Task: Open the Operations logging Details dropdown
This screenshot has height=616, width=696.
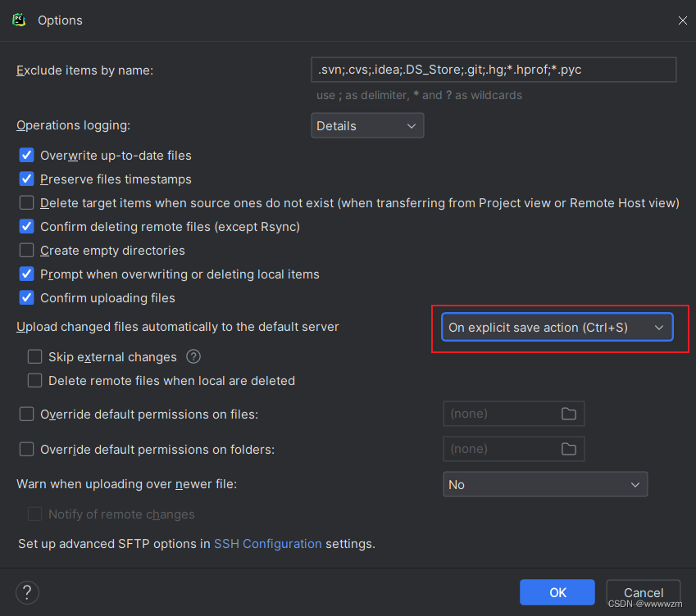Action: tap(367, 126)
